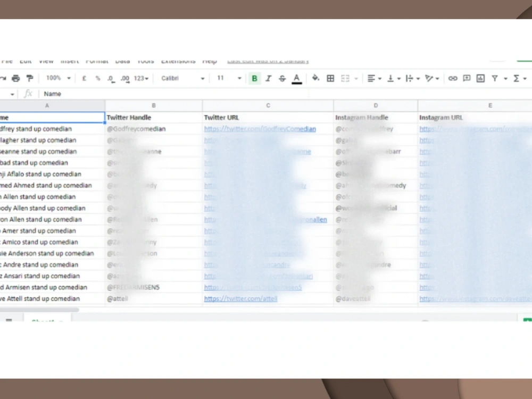Viewport: 532px width, 399px height.
Task: Click the print icon
Action: (x=16, y=78)
